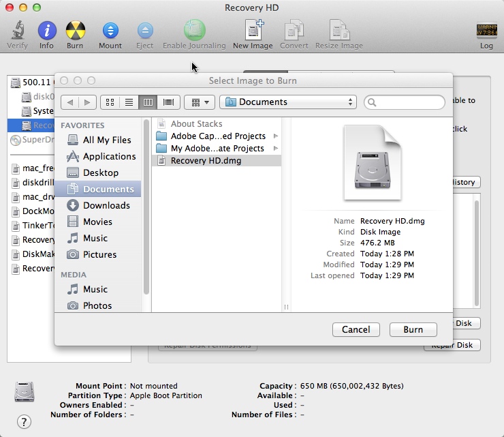
Task: Open the Log icon
Action: [x=486, y=31]
